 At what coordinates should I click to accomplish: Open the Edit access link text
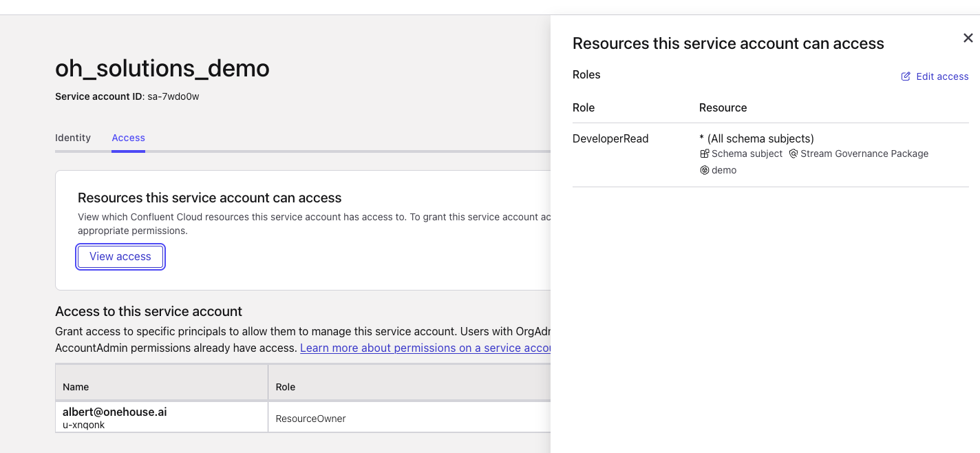point(942,76)
